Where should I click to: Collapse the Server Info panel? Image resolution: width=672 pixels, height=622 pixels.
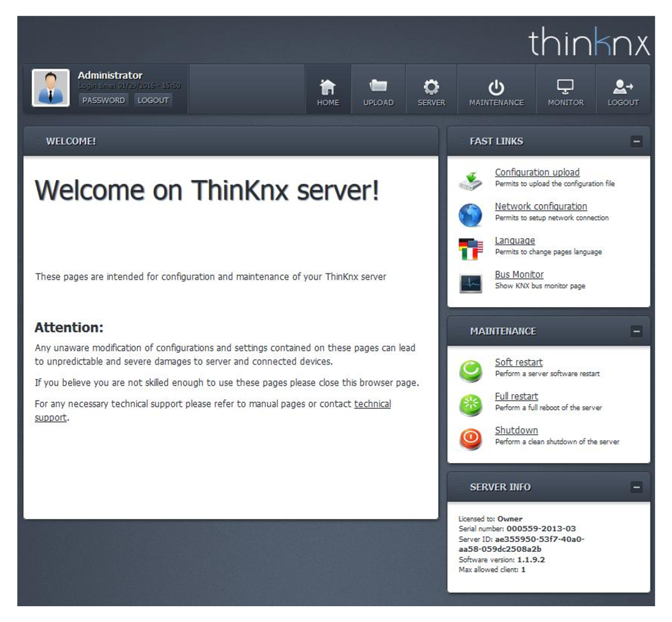[636, 487]
